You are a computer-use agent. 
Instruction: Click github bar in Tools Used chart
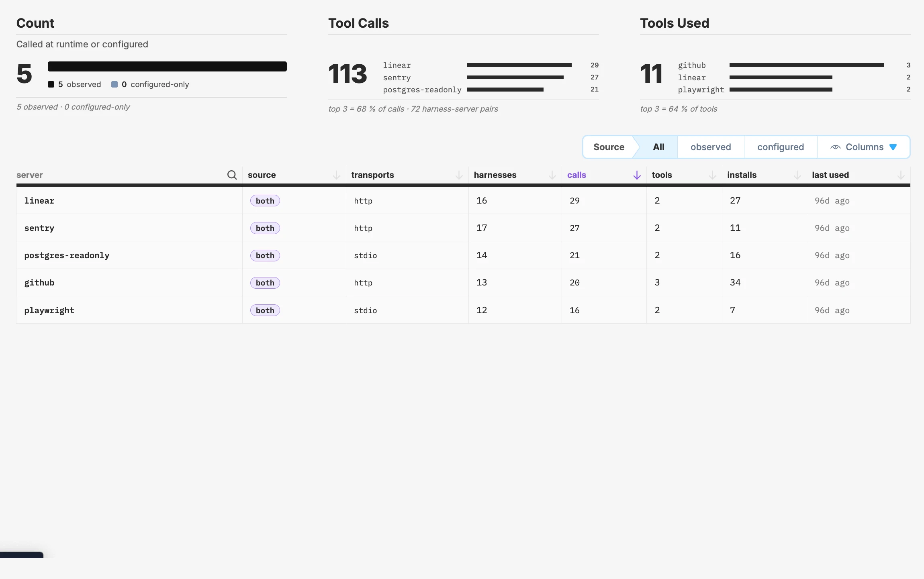point(806,65)
